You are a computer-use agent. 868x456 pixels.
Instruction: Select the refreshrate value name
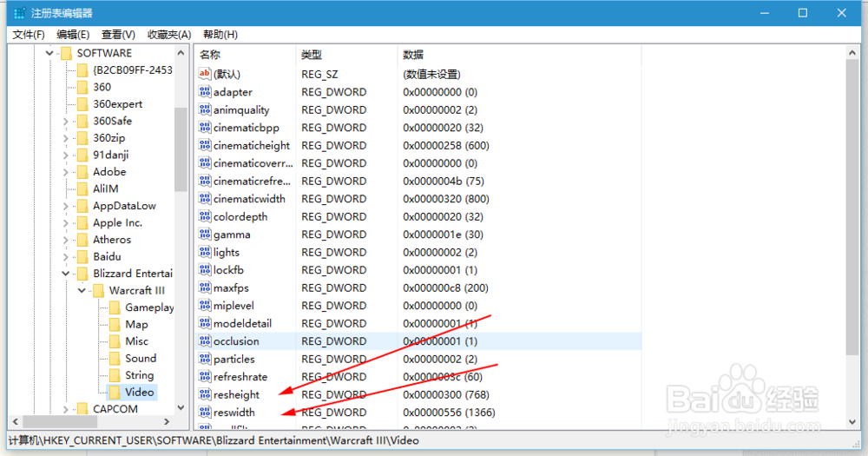tap(240, 377)
